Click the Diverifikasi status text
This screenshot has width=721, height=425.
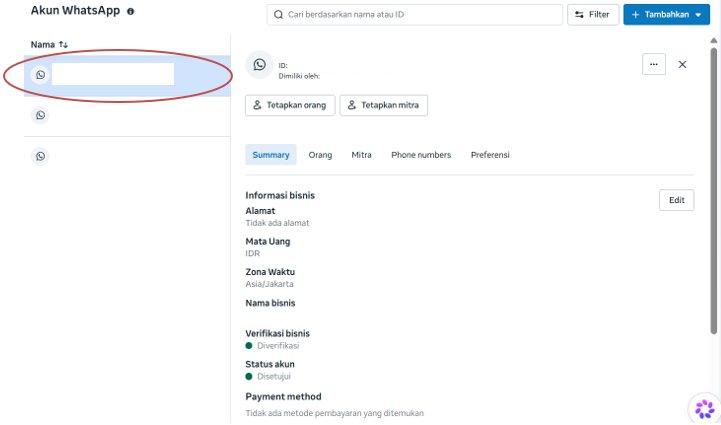(x=278, y=346)
